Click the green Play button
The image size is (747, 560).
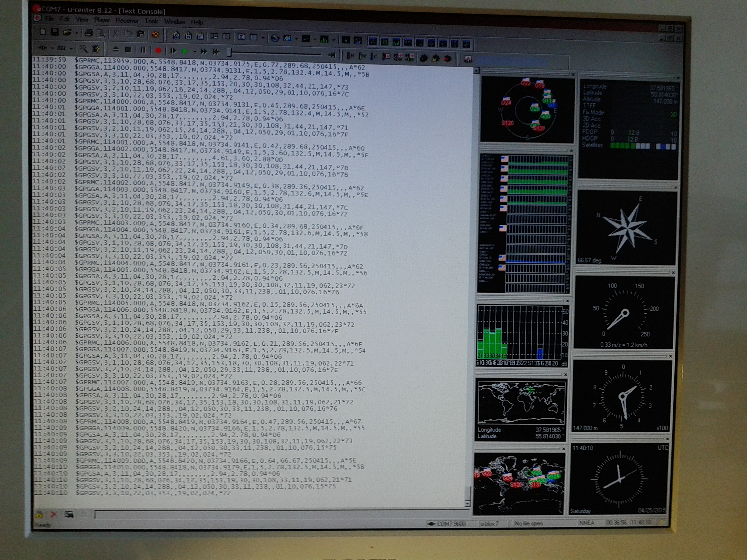point(185,51)
